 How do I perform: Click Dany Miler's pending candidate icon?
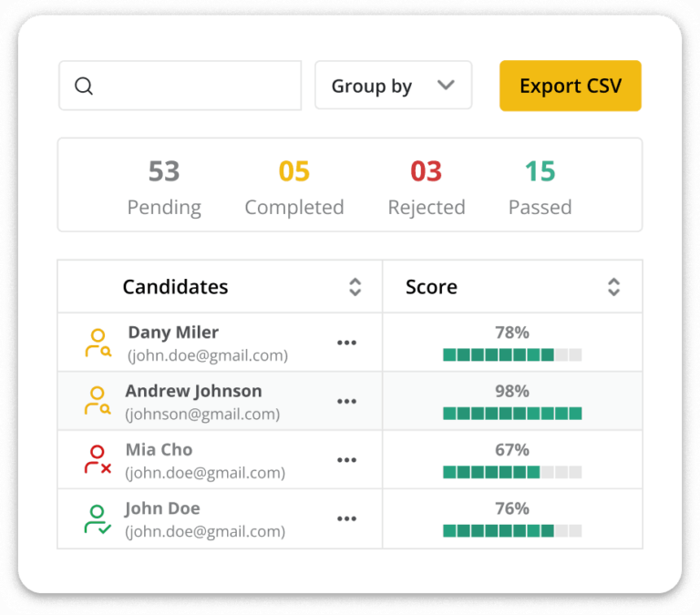click(x=98, y=343)
